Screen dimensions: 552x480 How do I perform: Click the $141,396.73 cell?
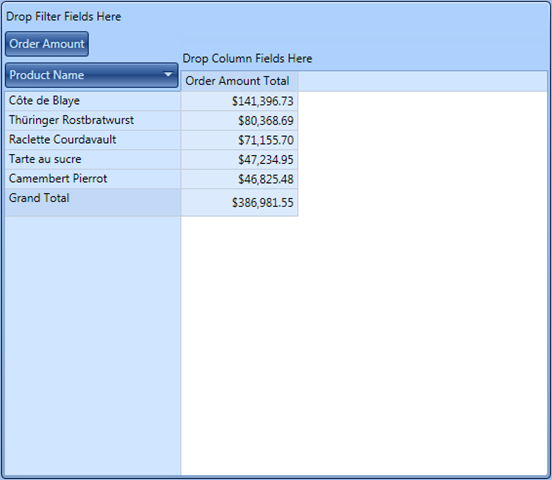(x=239, y=101)
